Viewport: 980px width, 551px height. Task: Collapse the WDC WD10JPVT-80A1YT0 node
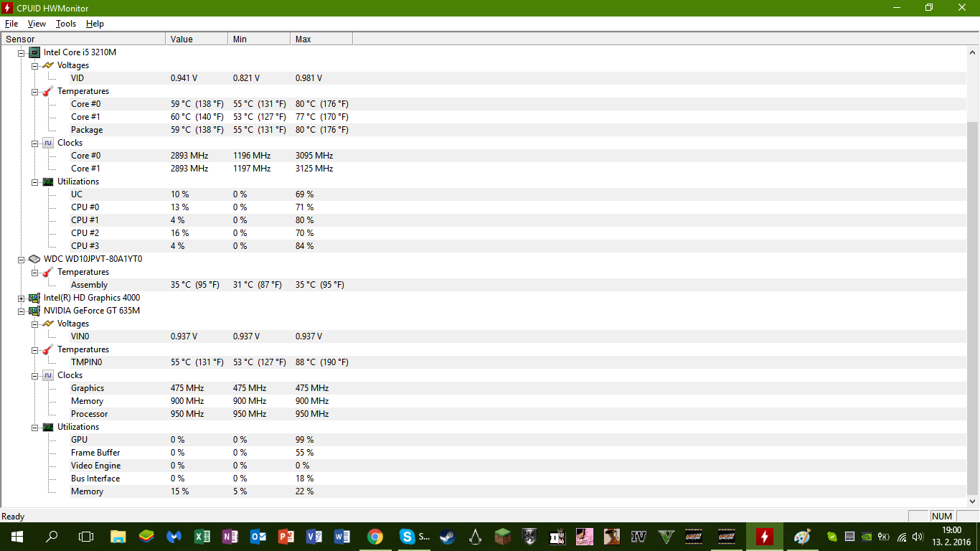pos(22,259)
